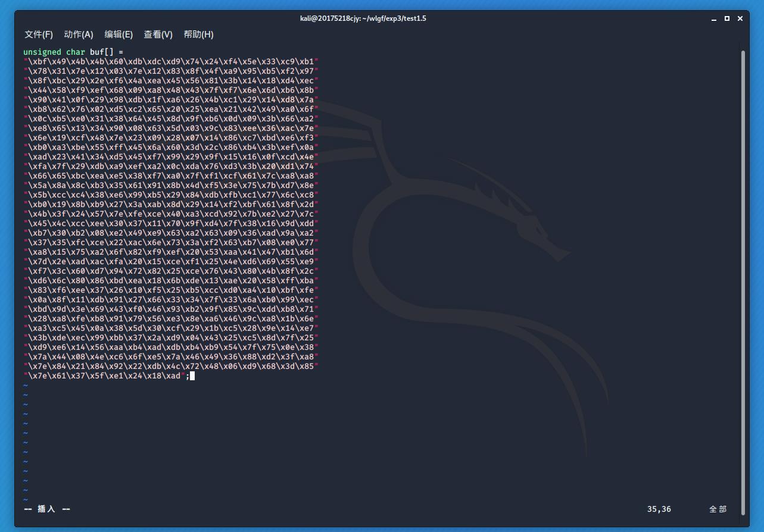Click the line starting with \x83\xf6\xee
The width and height of the screenshot is (764, 532).
171,290
